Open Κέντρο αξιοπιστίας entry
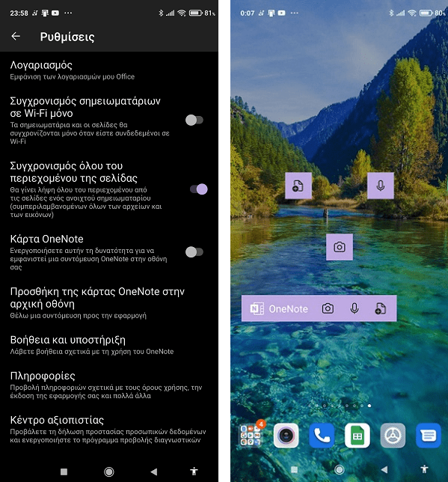Image resolution: width=448 pixels, height=482 pixels. (x=109, y=430)
